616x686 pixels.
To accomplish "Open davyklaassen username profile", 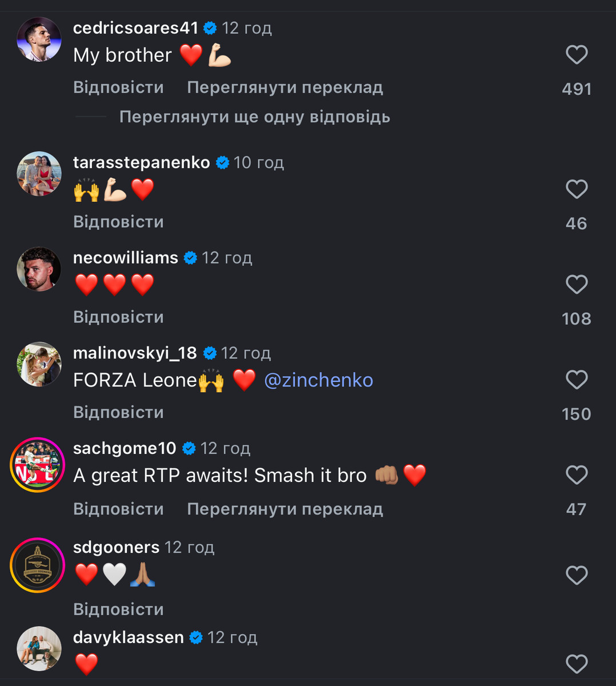I will click(x=129, y=637).
